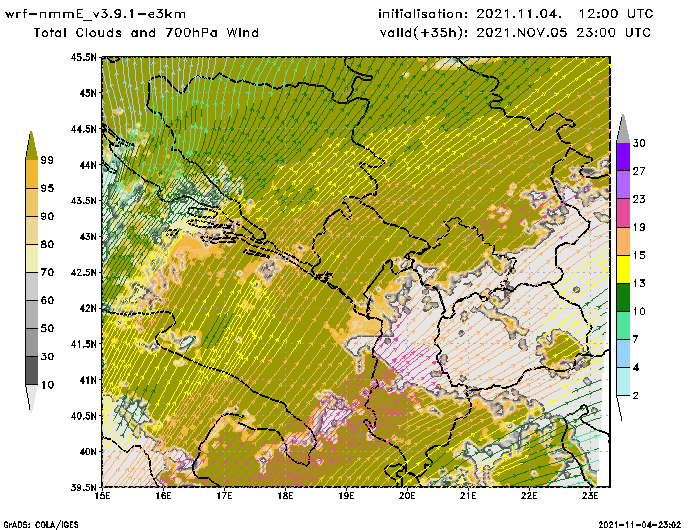Viewport: 700px width, 530px height.
Task: Click the valid(+35h) time line
Action: point(515,33)
